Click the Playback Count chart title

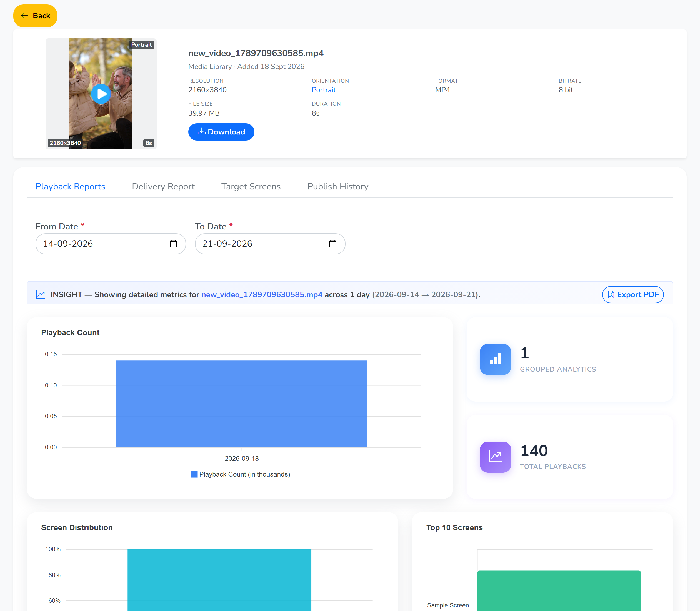(70, 332)
